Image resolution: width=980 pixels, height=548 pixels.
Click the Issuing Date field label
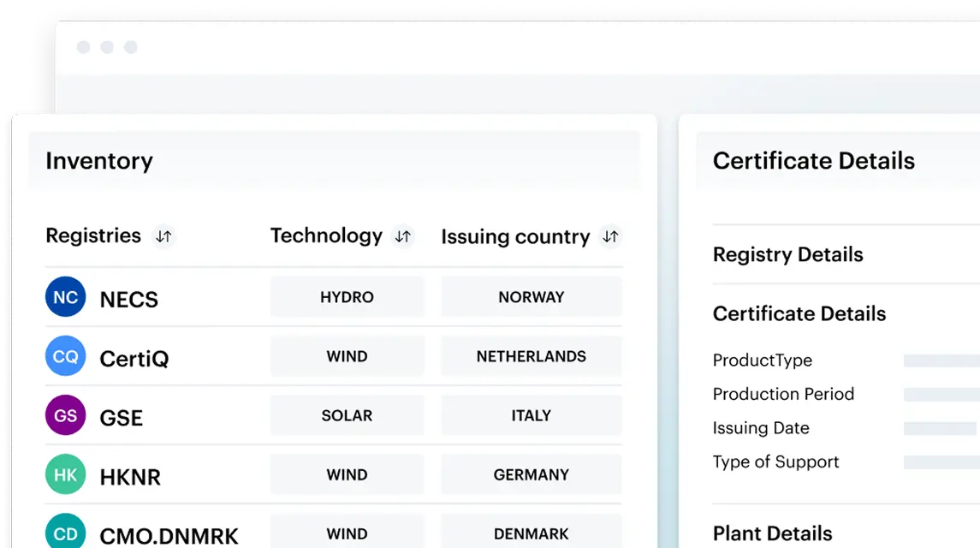click(x=761, y=428)
